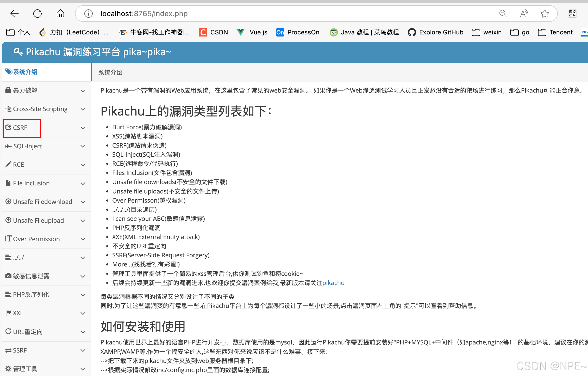Expand the Unsafe Fileupload menu

[38, 221]
